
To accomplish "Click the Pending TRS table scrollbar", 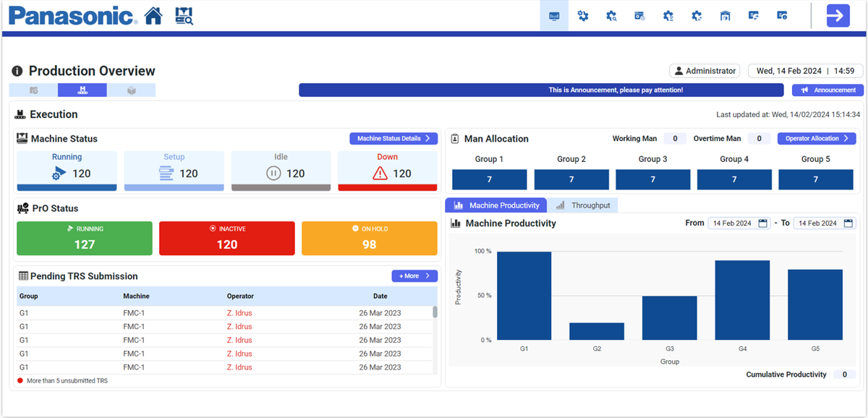I will pos(435,312).
